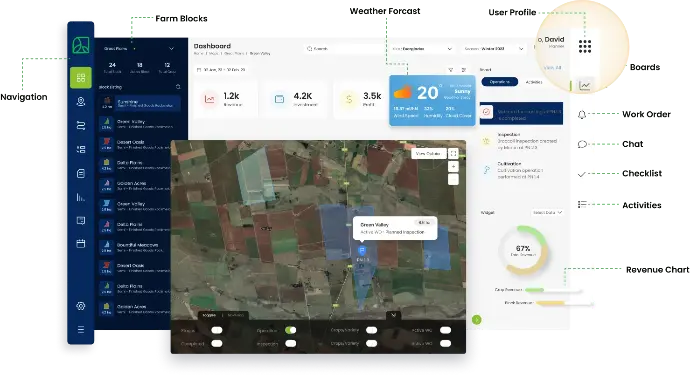Click the green Crop Revenue progress bar
Viewport: 690px width, 375px height.
point(553,290)
